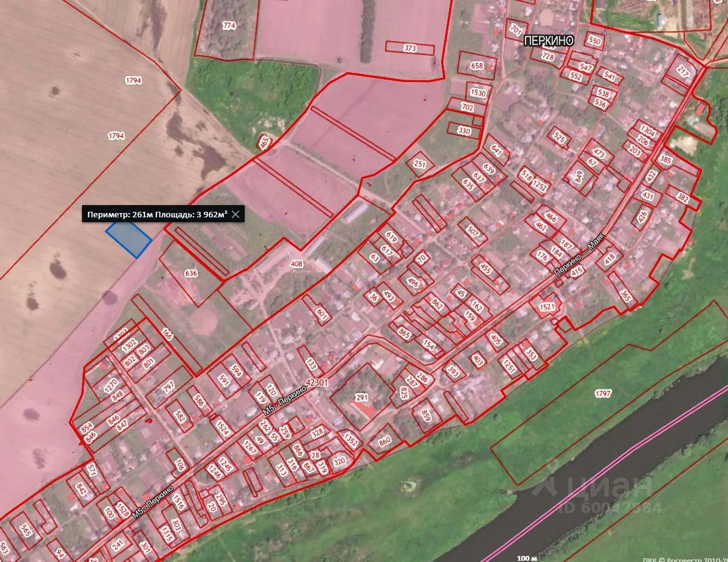
Task: Select parcel 291 with red-roofed building
Action: 361,397
